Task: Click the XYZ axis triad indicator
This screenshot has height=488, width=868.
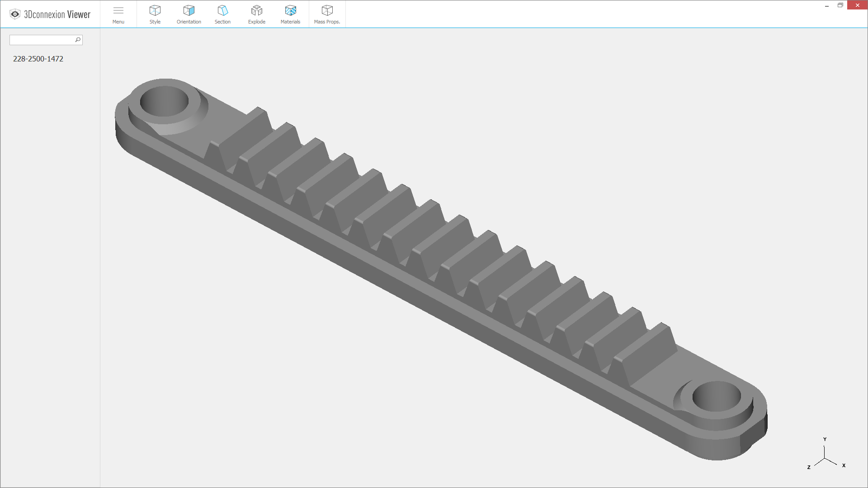Action: click(826, 454)
